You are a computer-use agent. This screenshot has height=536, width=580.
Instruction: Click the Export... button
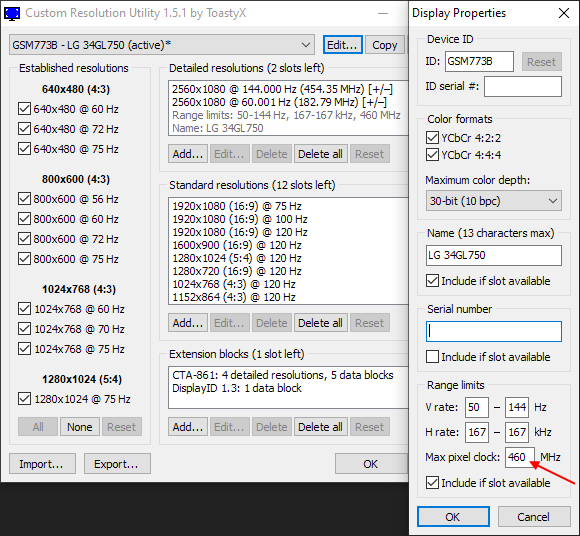click(x=117, y=463)
